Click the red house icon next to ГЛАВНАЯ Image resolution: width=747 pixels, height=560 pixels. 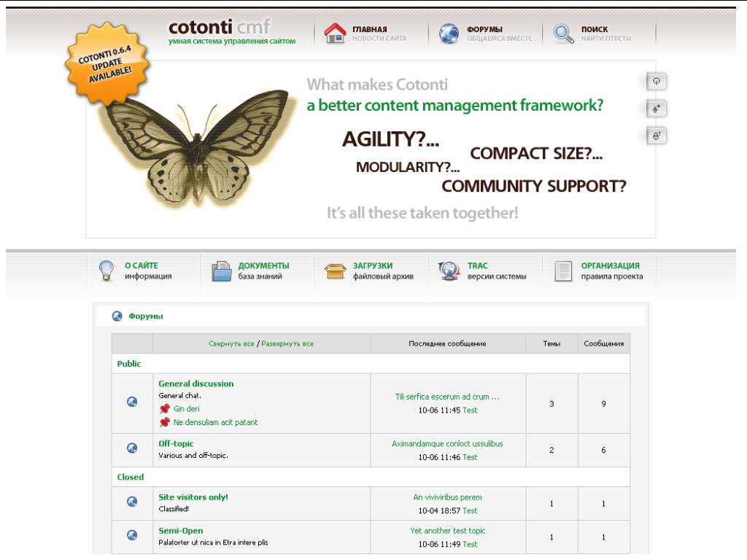click(335, 34)
